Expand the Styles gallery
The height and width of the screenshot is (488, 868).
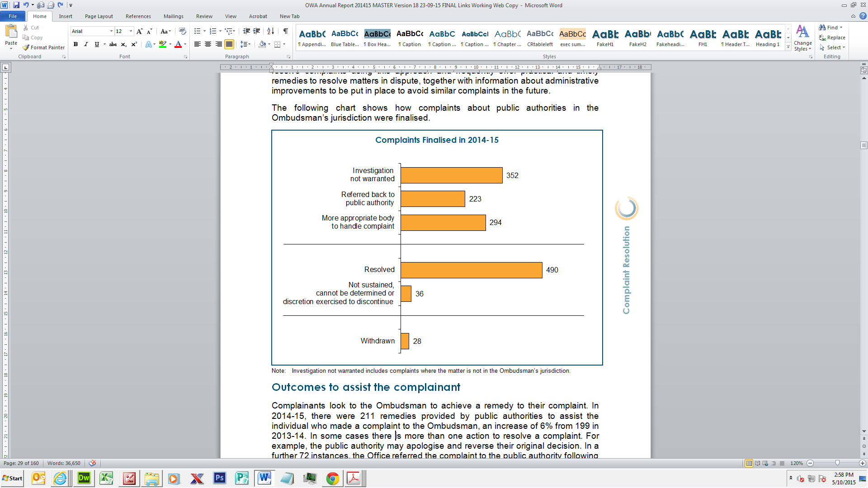pos(788,47)
